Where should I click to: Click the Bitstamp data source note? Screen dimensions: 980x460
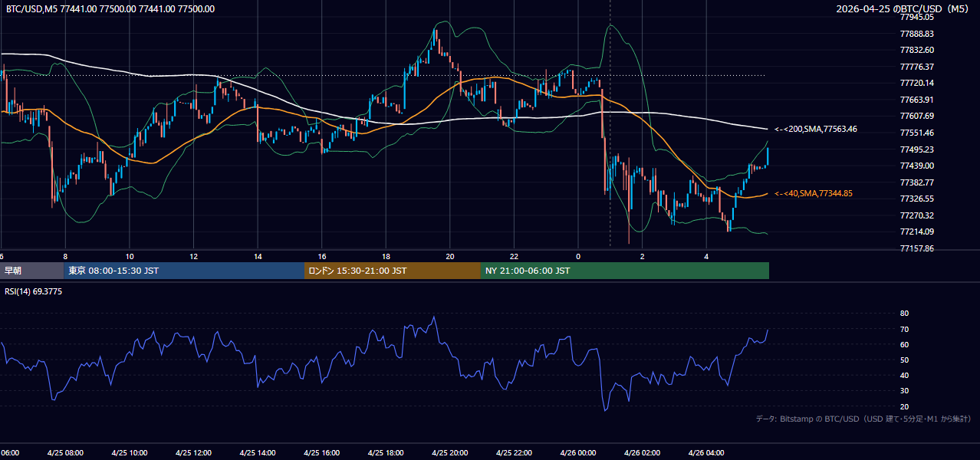pyautogui.click(x=863, y=419)
